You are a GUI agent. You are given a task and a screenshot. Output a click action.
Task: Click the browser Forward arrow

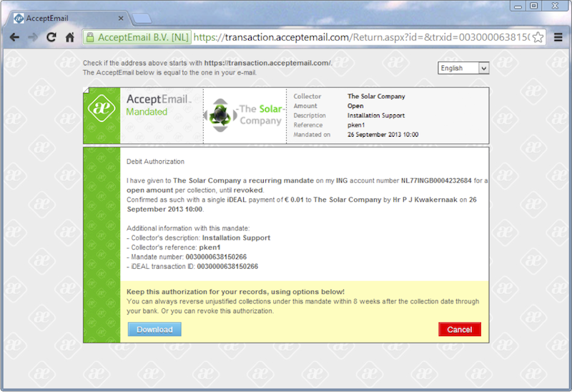tap(33, 37)
